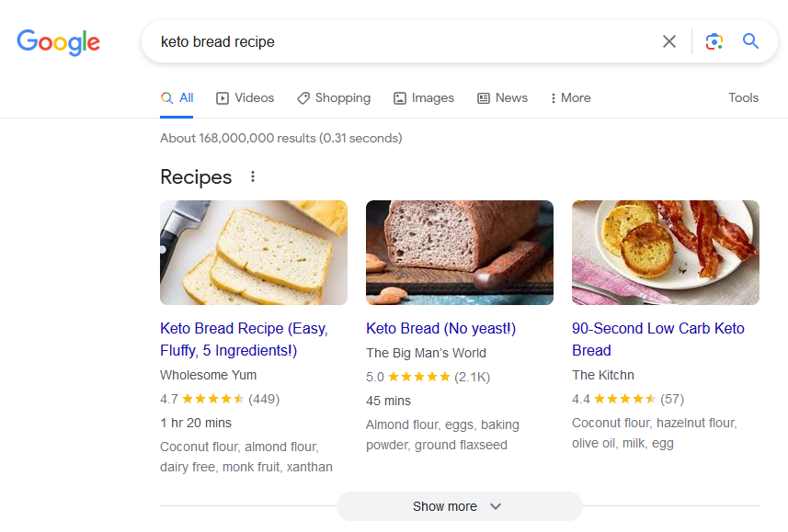788x532 pixels.
Task: Open the Keto Bread (No yeast!) recipe link
Action: [x=441, y=328]
